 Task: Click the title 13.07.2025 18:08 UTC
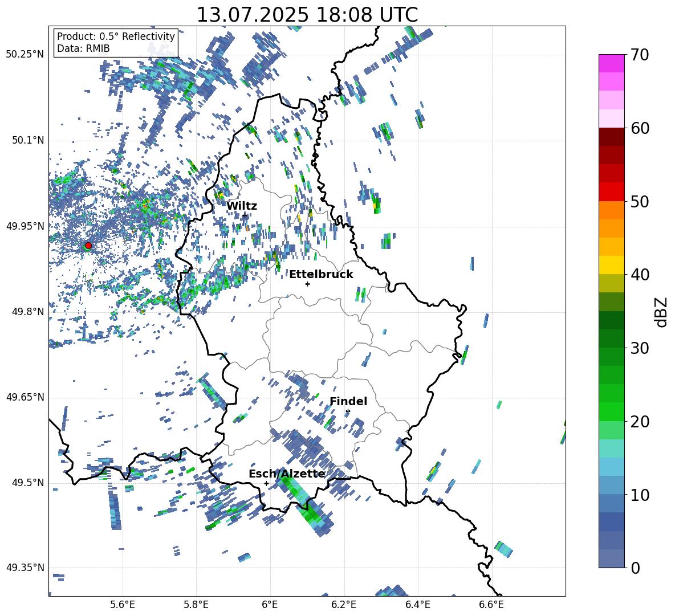[x=307, y=15]
